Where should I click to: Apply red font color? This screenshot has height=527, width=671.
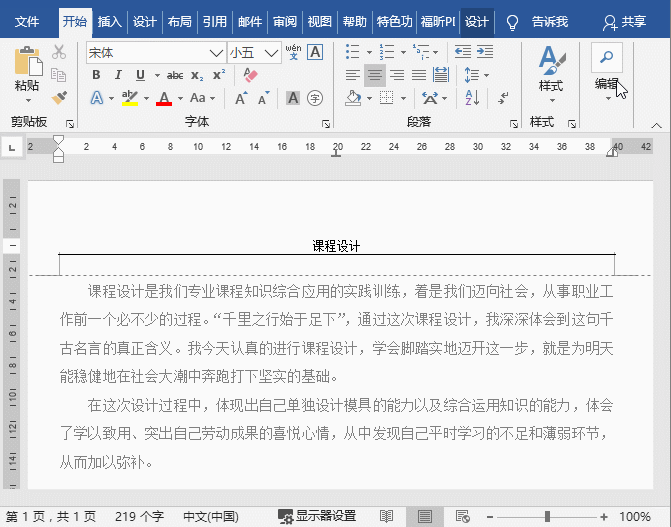[x=164, y=98]
